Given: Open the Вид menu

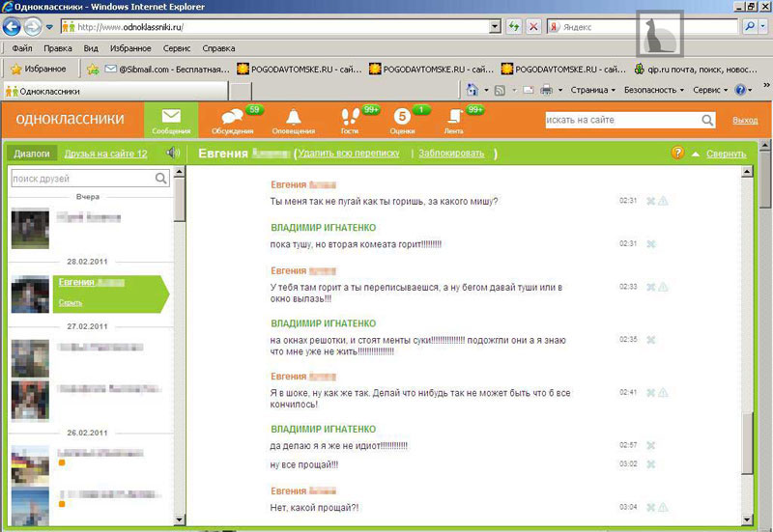Looking at the screenshot, I should tap(91, 48).
